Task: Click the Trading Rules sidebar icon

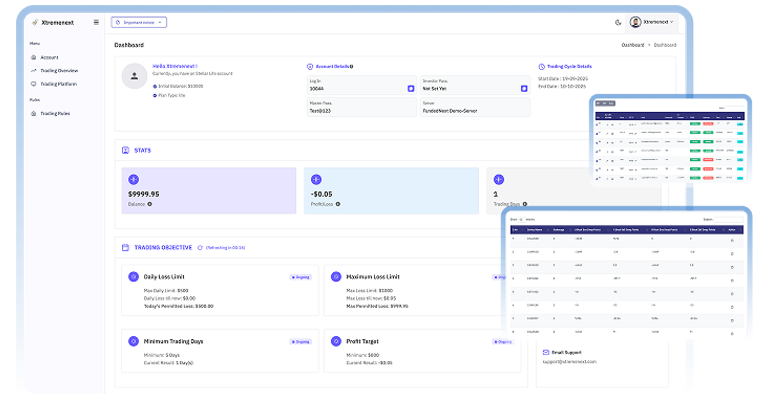Action: point(33,113)
